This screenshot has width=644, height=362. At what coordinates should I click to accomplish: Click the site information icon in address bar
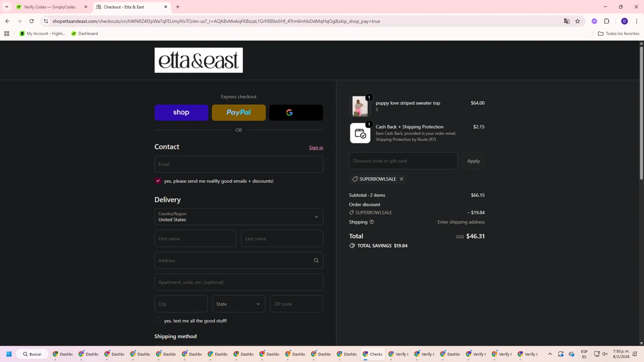(46, 21)
